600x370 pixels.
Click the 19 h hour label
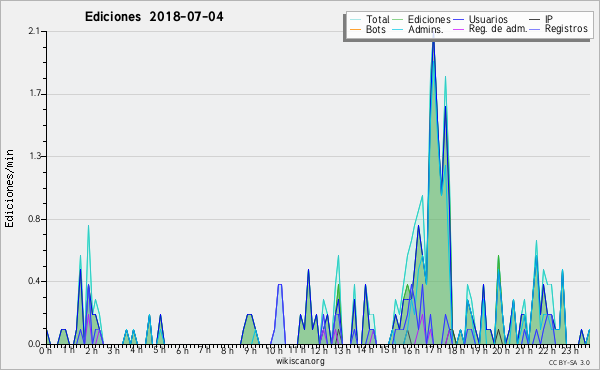click(x=478, y=350)
